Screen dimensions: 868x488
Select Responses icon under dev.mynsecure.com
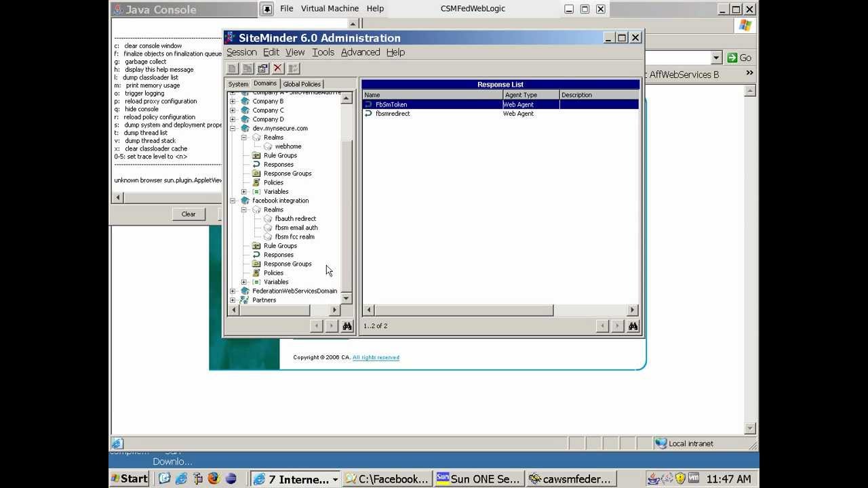tap(256, 165)
